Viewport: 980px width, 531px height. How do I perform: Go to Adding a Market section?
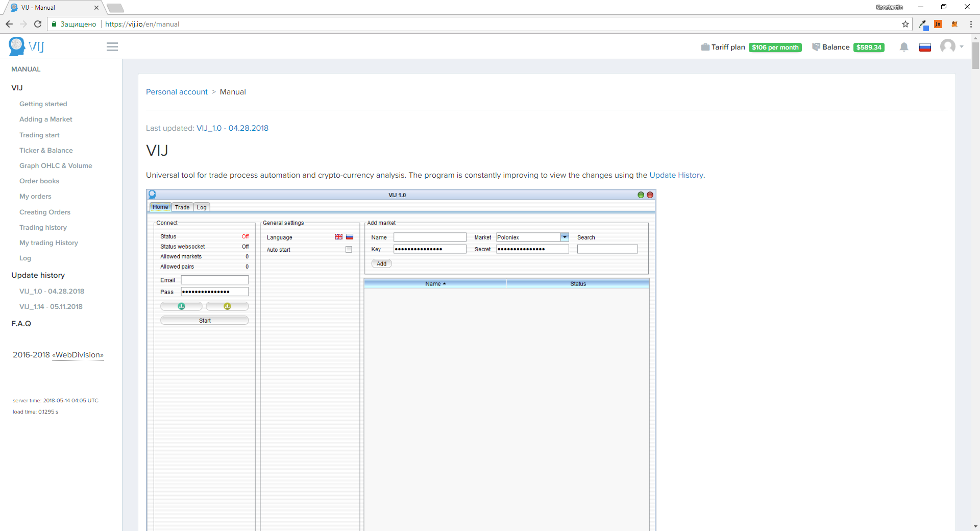46,119
